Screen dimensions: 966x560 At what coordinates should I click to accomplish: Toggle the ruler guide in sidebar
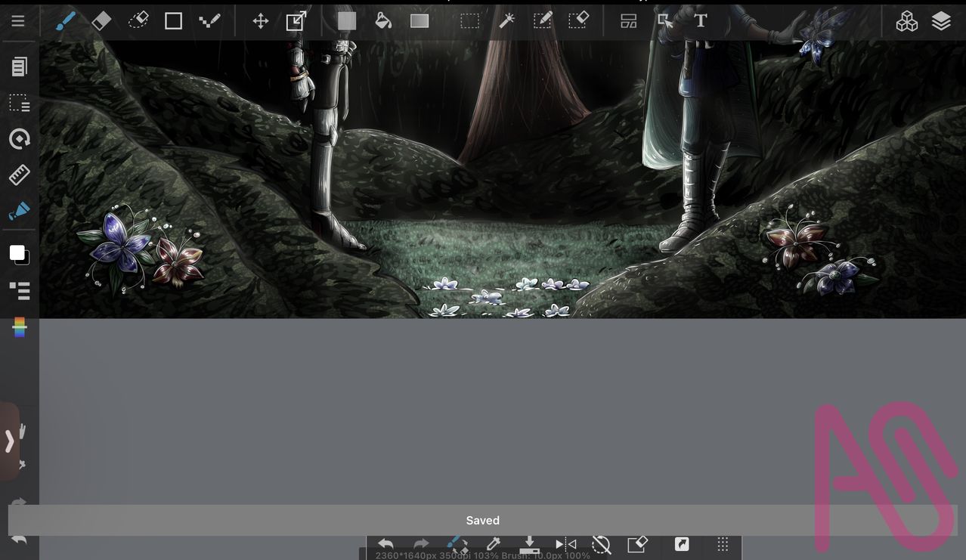tap(19, 175)
